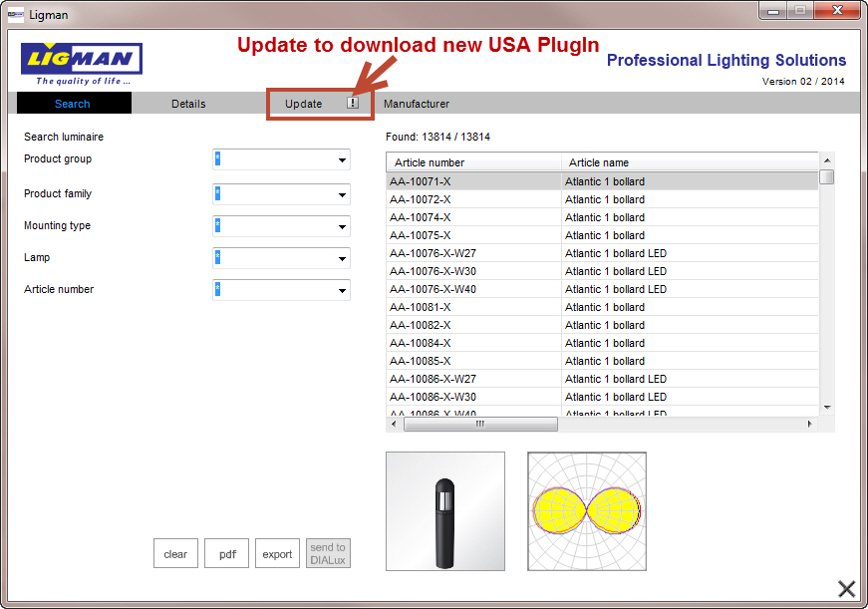Expand the Product family dropdown arrow
The width and height of the screenshot is (868, 609).
(342, 195)
